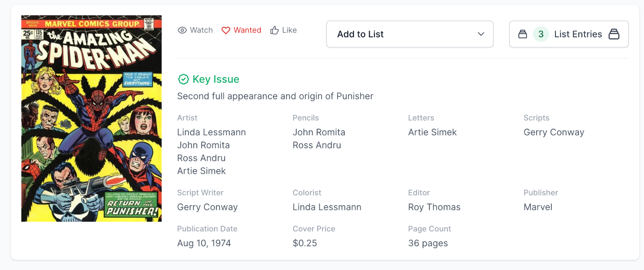Click the box icon right of List Entries
644x270 pixels.
tap(614, 34)
